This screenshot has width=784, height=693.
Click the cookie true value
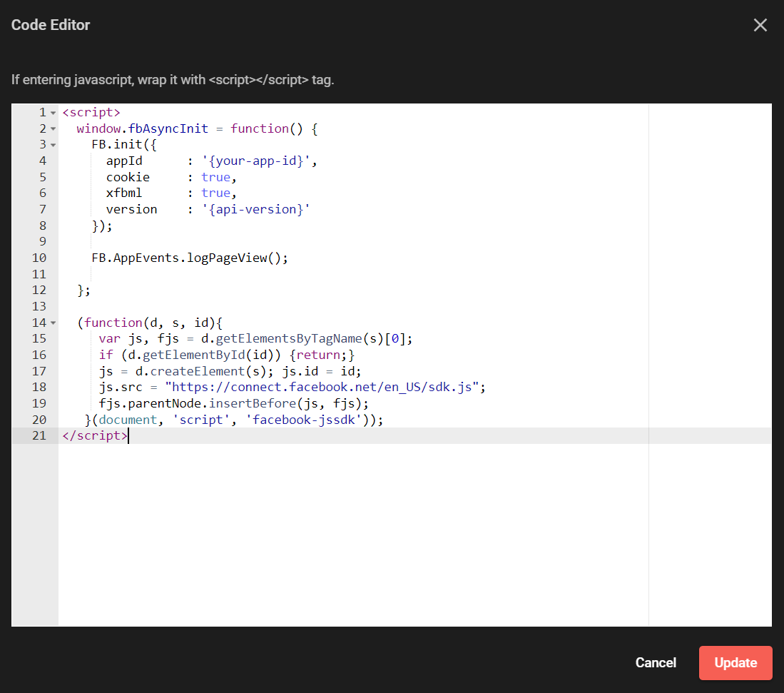pos(215,177)
